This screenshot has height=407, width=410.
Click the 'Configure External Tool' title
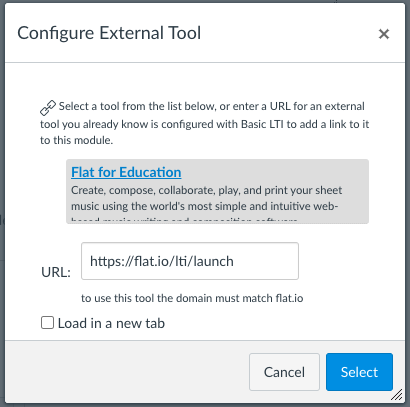[x=109, y=33]
